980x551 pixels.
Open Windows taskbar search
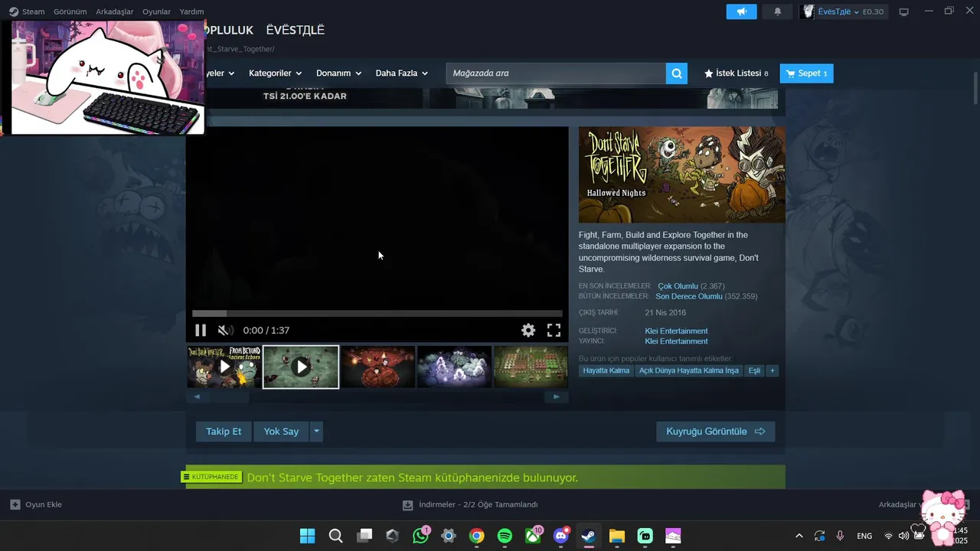point(335,536)
